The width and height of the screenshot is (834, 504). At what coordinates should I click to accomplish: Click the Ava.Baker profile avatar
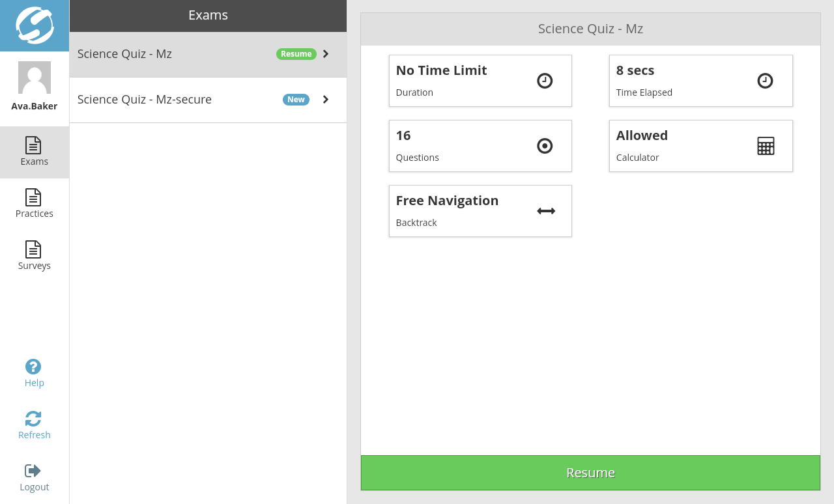(x=35, y=77)
